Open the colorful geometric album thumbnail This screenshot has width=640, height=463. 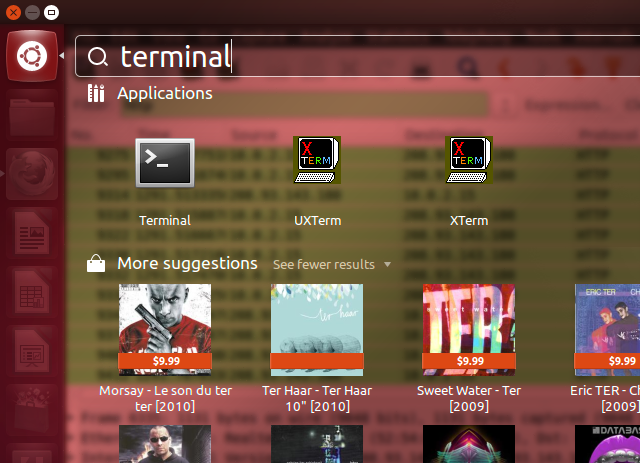(x=469, y=444)
